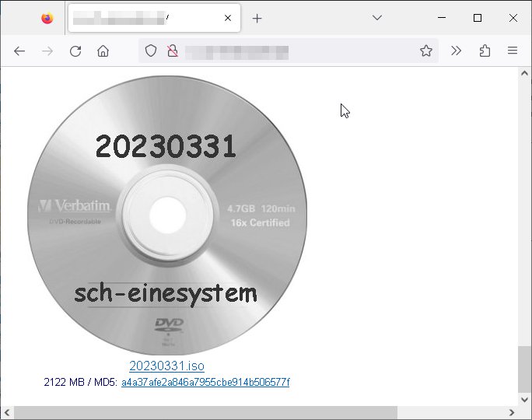Close the current browser tab
The width and height of the screenshot is (532, 420).
click(x=228, y=18)
